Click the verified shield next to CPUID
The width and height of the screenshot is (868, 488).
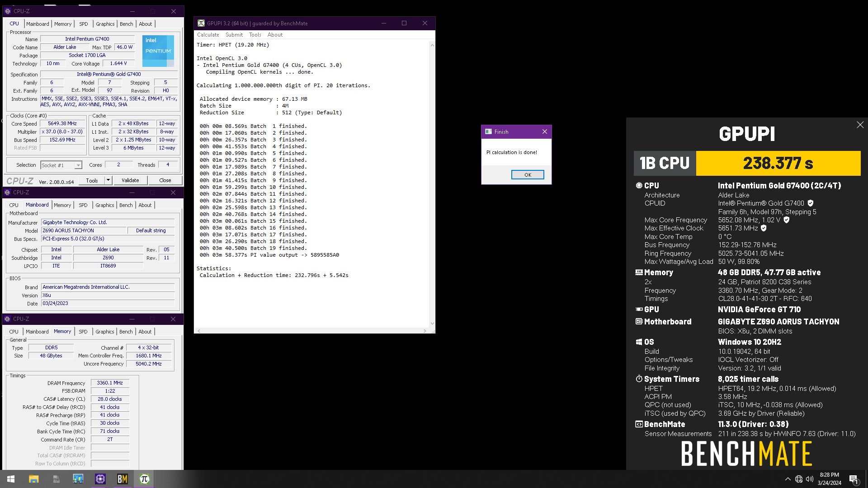point(811,203)
